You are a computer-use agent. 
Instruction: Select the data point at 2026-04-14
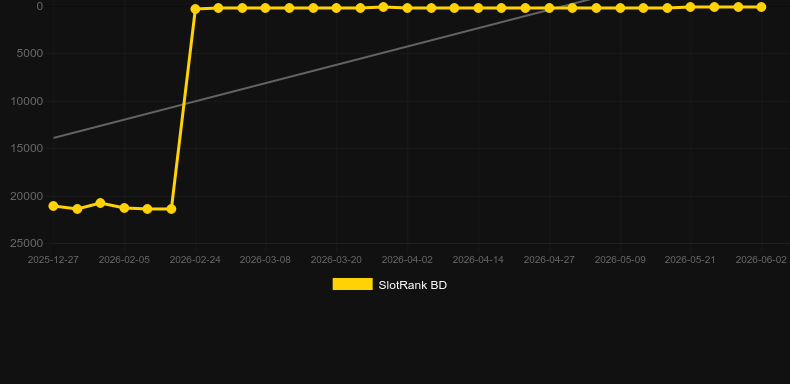click(478, 8)
